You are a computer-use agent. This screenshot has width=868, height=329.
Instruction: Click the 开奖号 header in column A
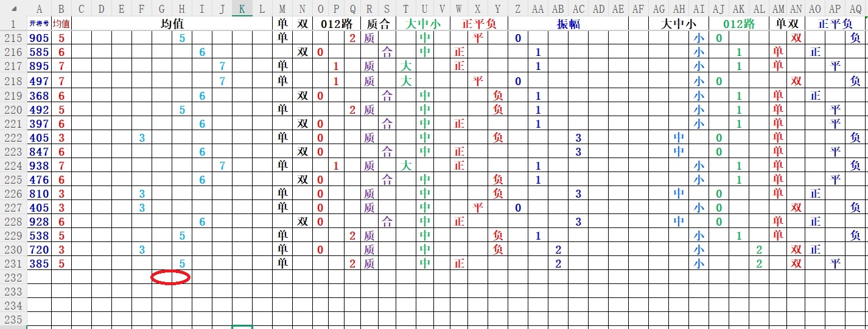(x=39, y=24)
